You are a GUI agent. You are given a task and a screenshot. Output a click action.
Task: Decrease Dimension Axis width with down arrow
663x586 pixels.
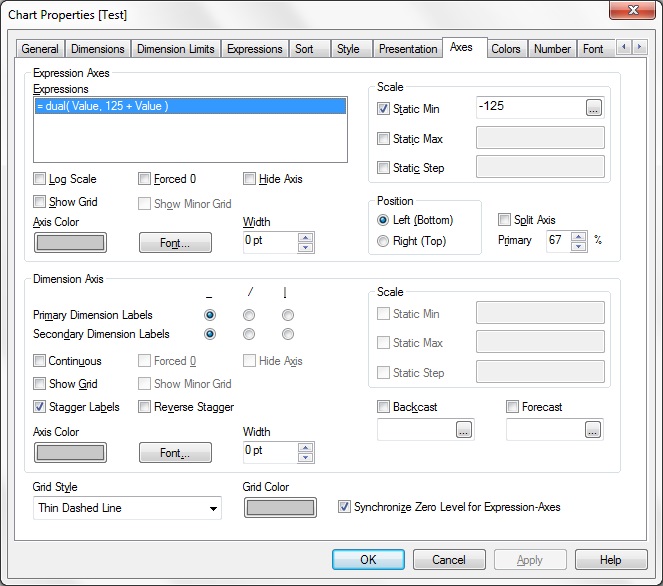305,457
